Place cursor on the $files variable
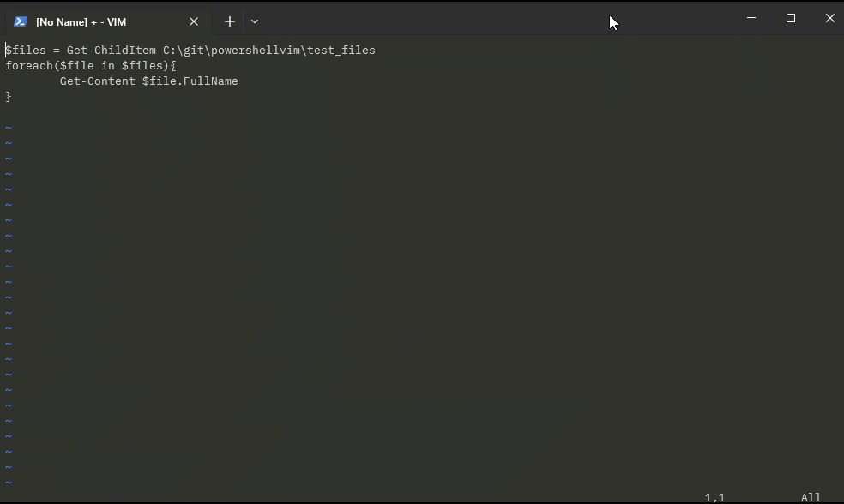The height and width of the screenshot is (504, 844). click(x=23, y=50)
